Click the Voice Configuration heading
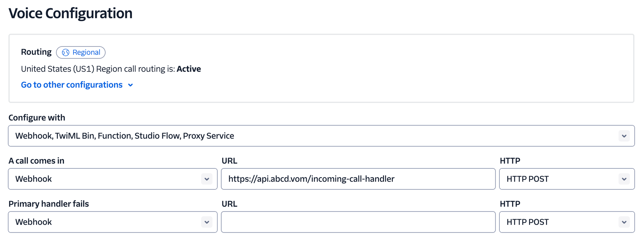Image resolution: width=644 pixels, height=241 pixels. click(71, 14)
